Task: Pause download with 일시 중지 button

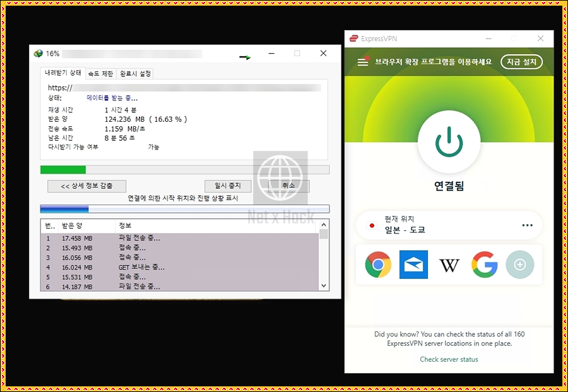Action: (x=227, y=186)
